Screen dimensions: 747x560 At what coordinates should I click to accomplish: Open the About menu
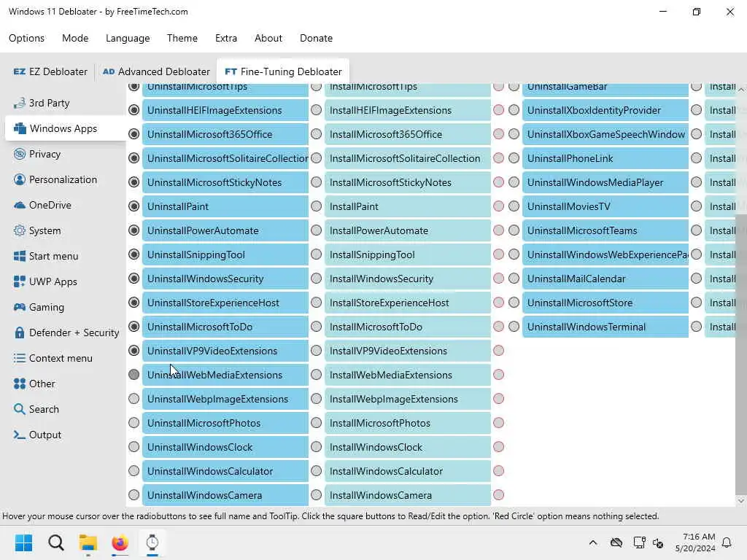coord(268,38)
